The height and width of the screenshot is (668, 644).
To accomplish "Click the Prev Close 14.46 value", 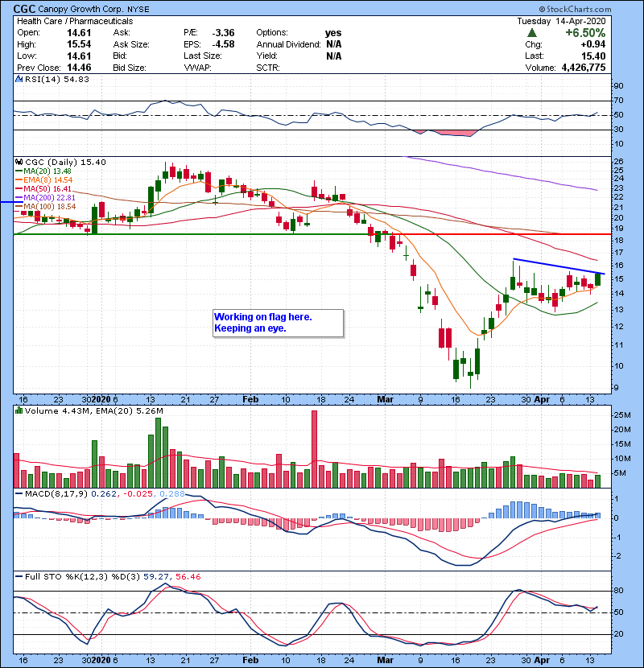I will coord(79,68).
